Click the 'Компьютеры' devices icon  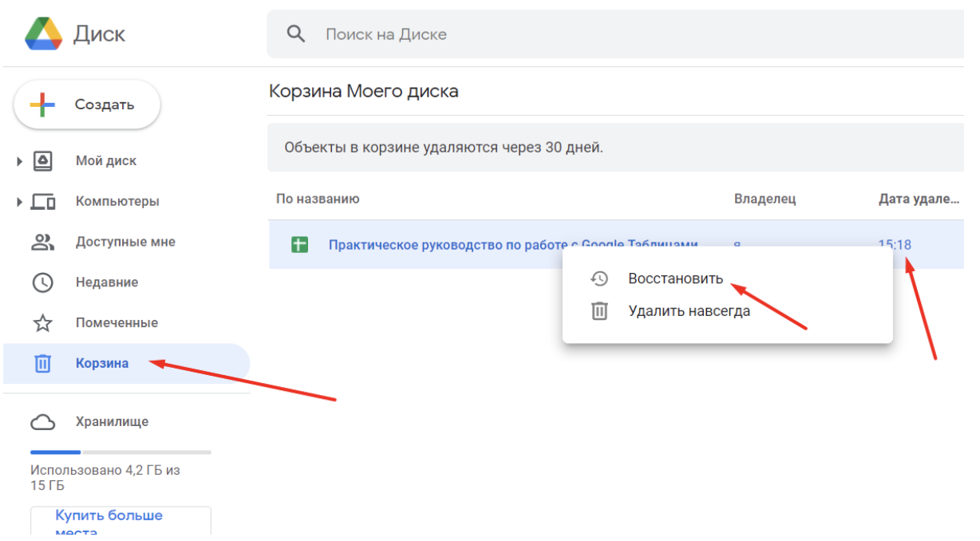tap(43, 202)
